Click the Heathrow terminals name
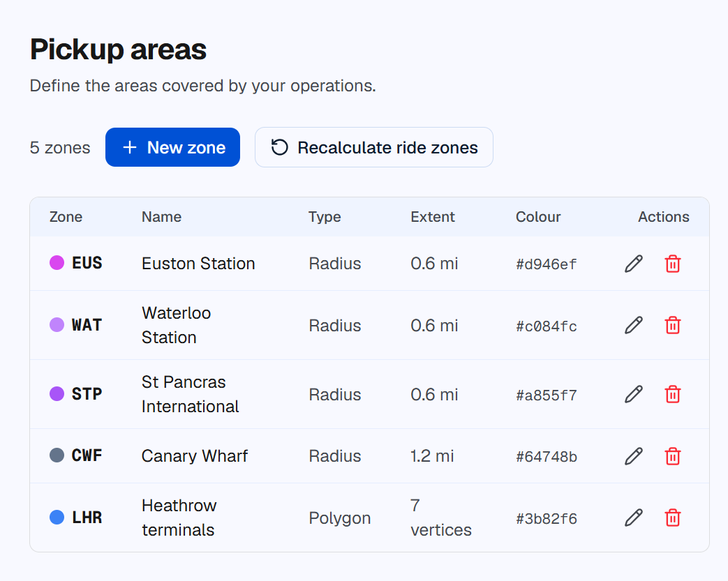This screenshot has width=728, height=581. coord(179,518)
